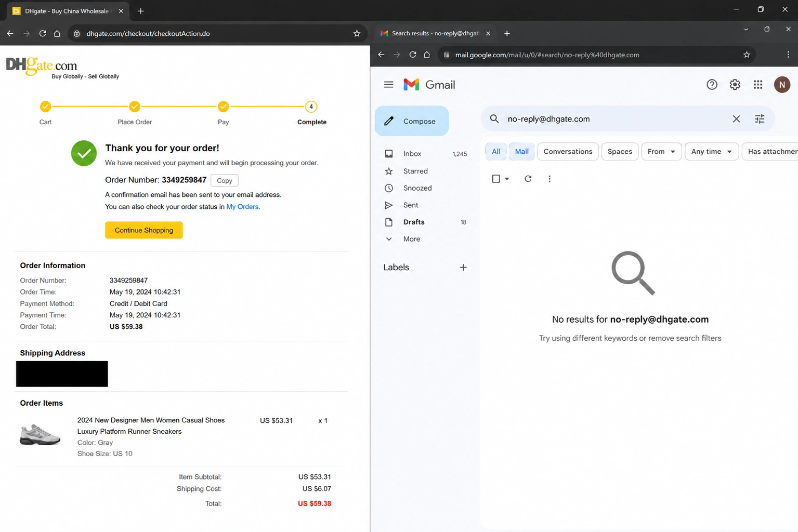798x532 pixels.
Task: Open home page in Gmail browser window
Action: tap(427, 55)
